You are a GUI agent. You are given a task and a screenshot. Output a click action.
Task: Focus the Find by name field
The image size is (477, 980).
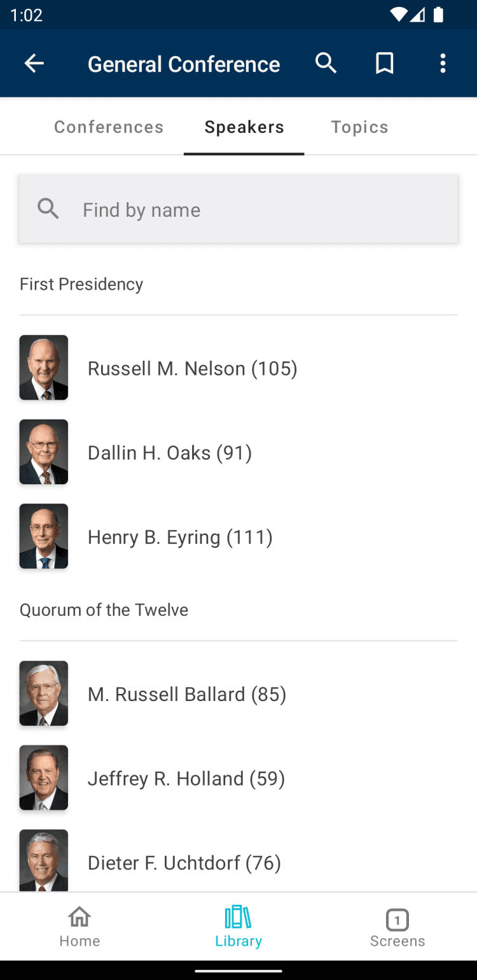tap(254, 210)
